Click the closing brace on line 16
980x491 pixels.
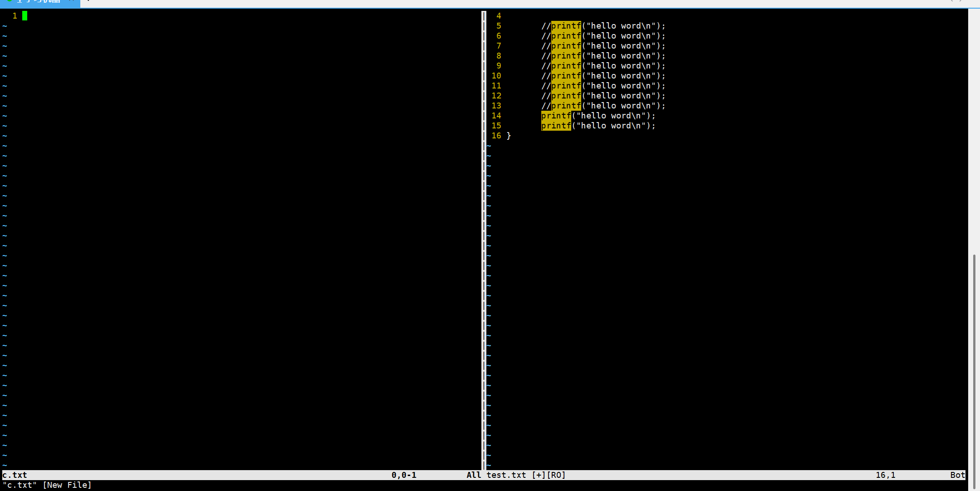click(x=509, y=136)
